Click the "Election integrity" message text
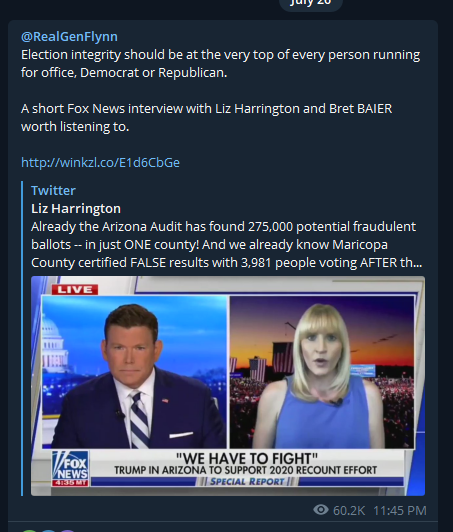This screenshot has width=453, height=532. click(x=221, y=63)
